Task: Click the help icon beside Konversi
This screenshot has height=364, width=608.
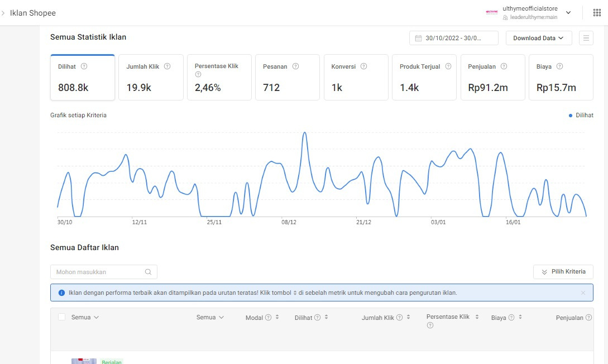Action: [x=364, y=66]
